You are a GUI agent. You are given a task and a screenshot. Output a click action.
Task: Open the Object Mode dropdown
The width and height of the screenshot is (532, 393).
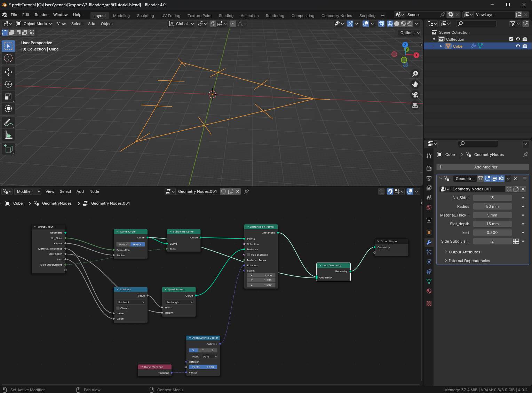coord(34,24)
